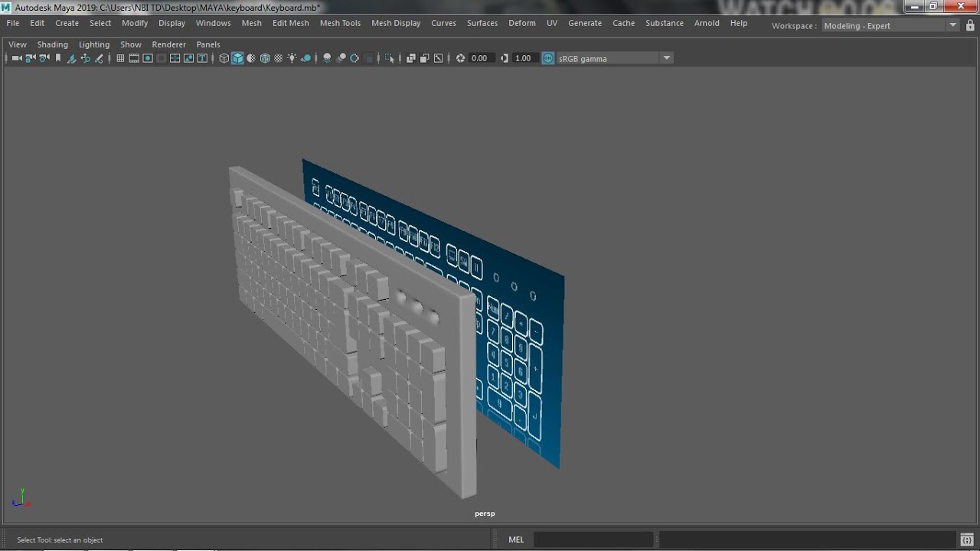Toggle the Safe Title icon
Image resolution: width=980 pixels, height=551 pixels.
tap(203, 58)
